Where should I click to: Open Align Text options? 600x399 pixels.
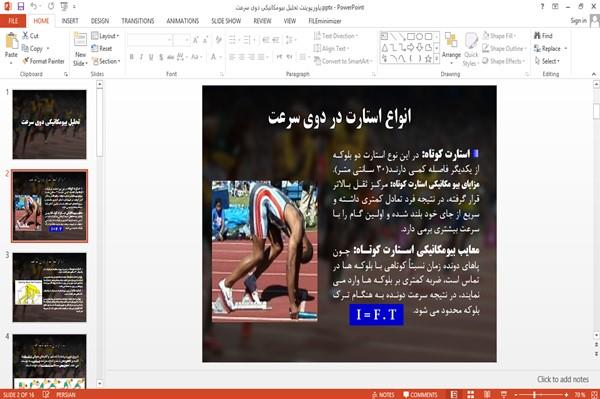pyautogui.click(x=331, y=49)
